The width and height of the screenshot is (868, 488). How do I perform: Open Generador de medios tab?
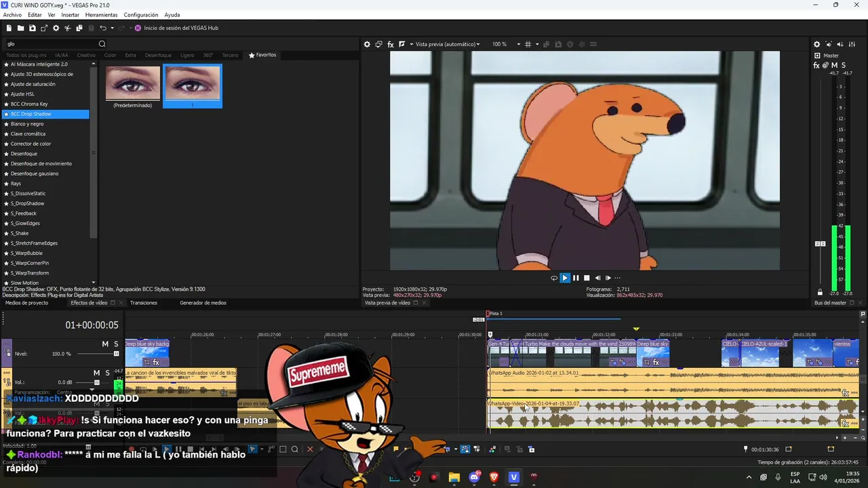(203, 303)
